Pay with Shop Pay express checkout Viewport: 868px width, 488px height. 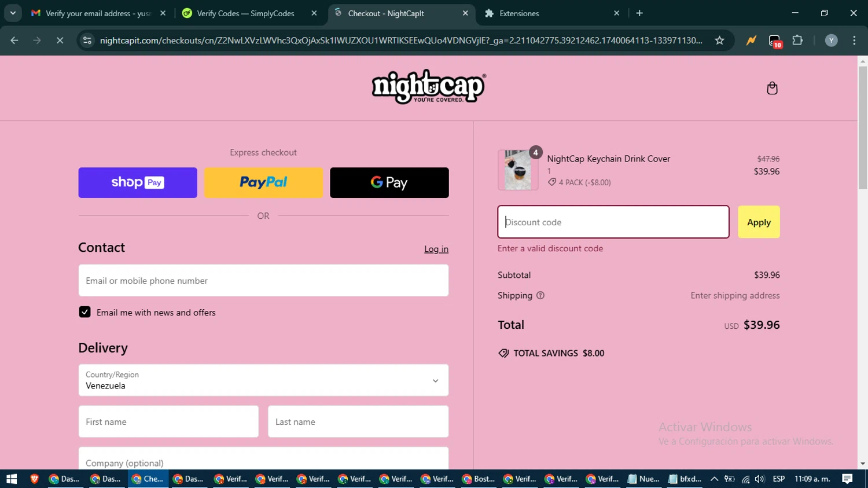[x=138, y=183]
